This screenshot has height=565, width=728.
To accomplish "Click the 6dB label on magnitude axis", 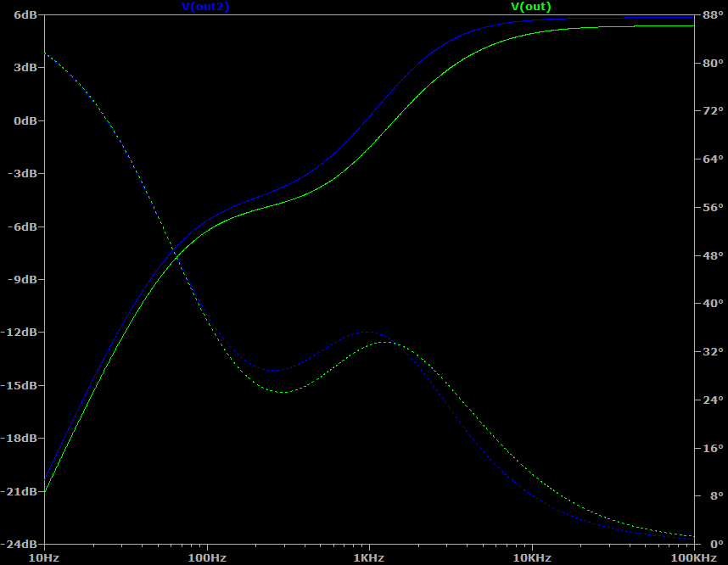I will pyautogui.click(x=25, y=15).
